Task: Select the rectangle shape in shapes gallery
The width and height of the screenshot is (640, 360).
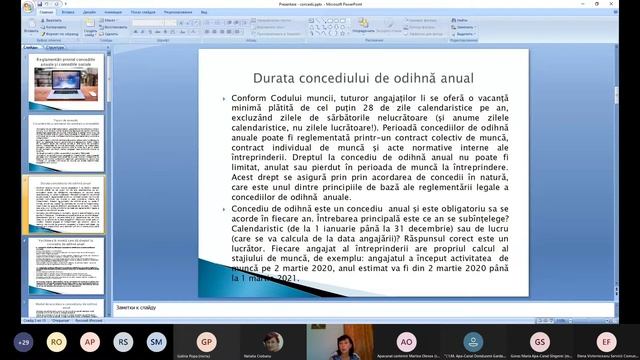Action: 330,20
